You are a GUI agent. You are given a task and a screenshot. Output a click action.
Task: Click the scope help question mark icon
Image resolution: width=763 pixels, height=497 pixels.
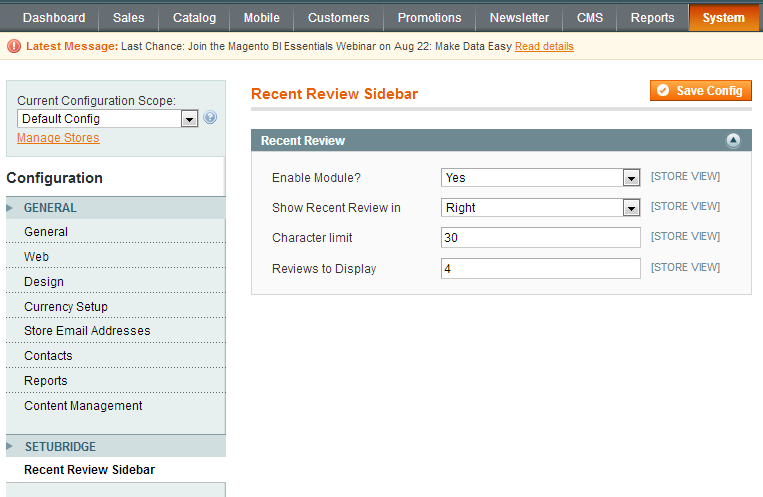210,118
